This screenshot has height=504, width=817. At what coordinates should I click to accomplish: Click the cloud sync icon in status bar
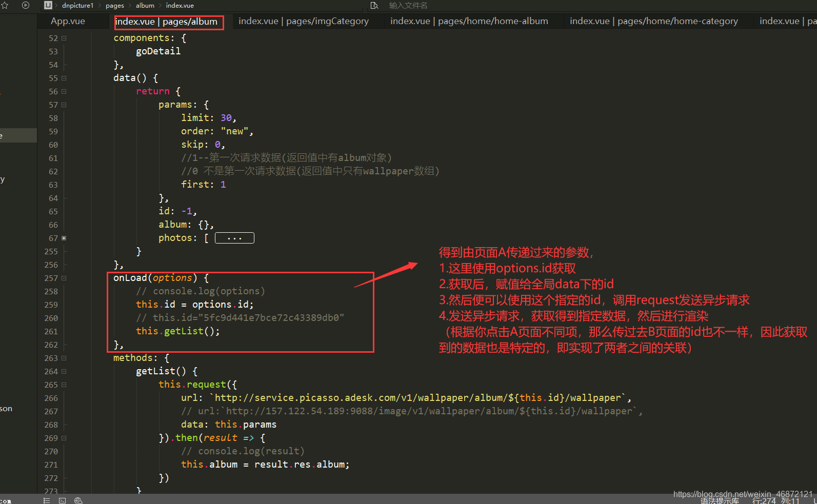click(x=78, y=500)
